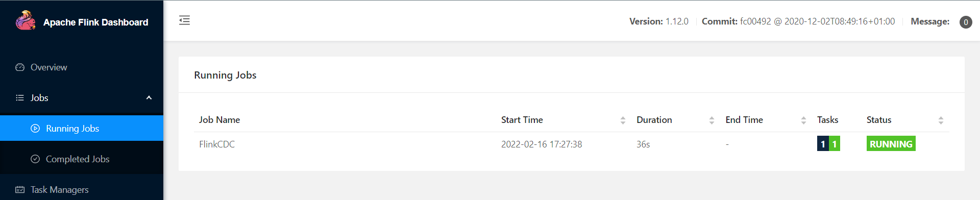Image resolution: width=980 pixels, height=200 pixels.
Task: Sort by End Time using sorter arrows
Action: [803, 120]
